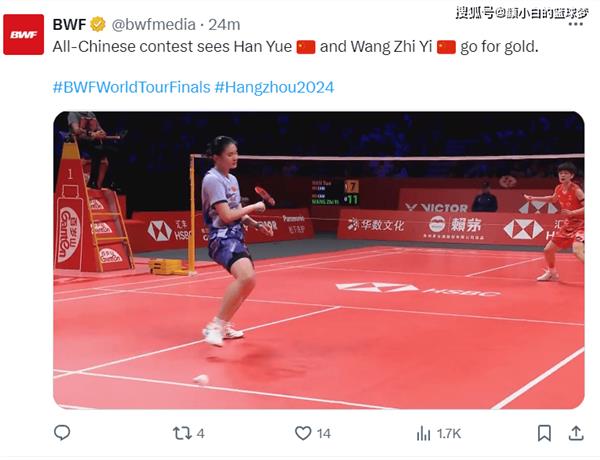
Task: Open #Hangzhou2024 hashtag link
Action: click(274, 87)
